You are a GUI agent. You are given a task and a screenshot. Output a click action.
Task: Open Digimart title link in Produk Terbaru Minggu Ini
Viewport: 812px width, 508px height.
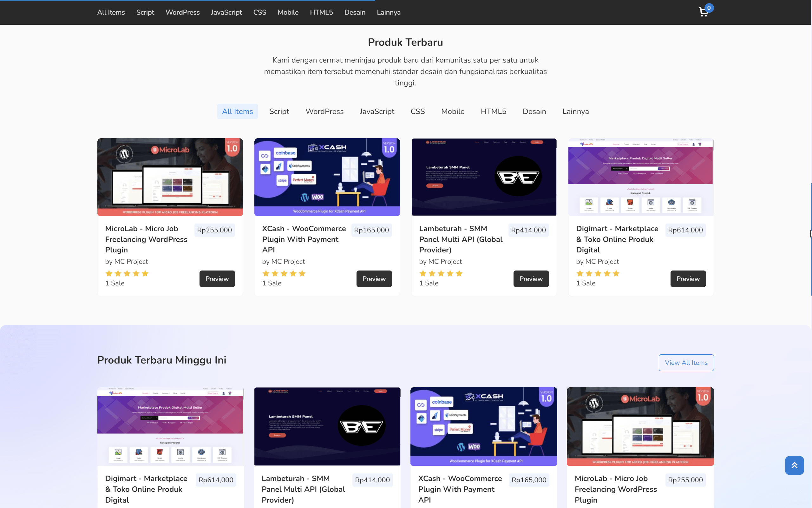tap(146, 489)
